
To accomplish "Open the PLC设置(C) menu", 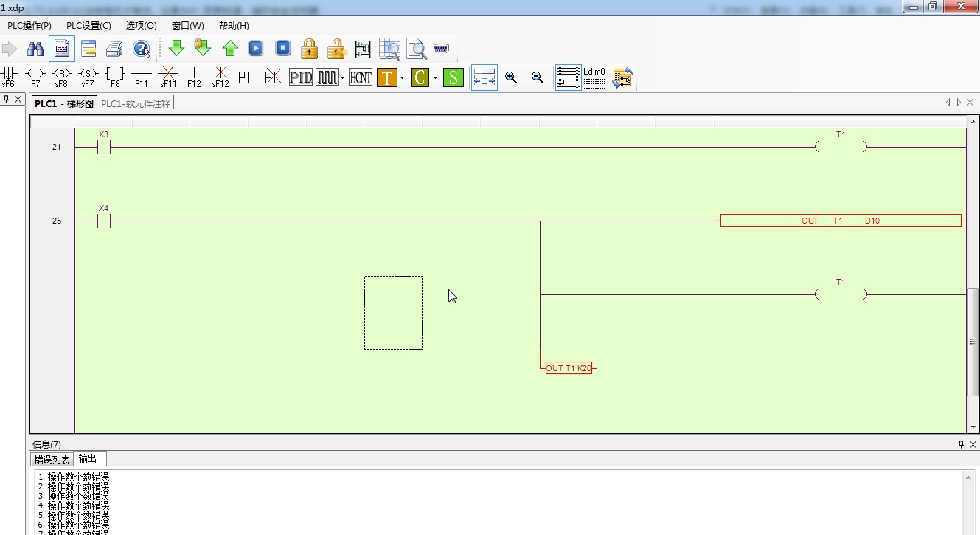I will pos(88,25).
